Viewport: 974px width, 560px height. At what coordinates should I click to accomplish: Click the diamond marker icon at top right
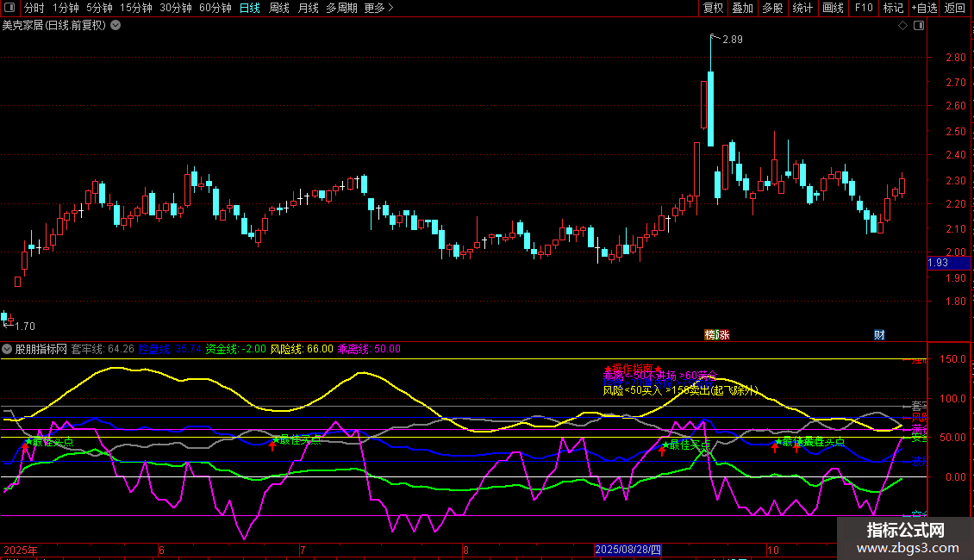pyautogui.click(x=902, y=26)
